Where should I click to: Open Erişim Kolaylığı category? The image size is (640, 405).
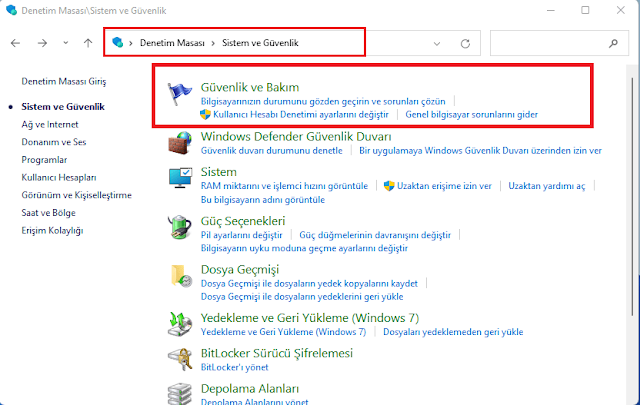pos(52,231)
